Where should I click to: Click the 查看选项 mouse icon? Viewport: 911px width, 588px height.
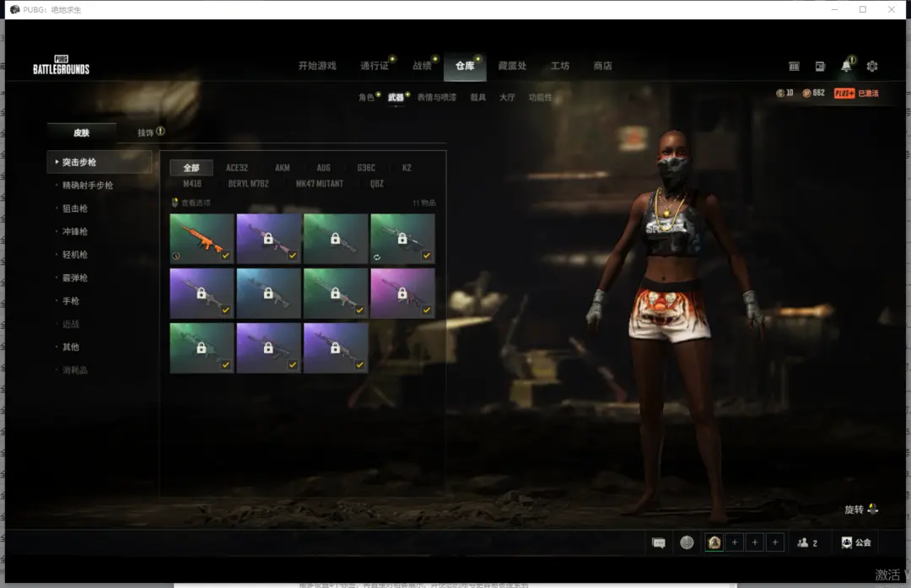tap(175, 202)
